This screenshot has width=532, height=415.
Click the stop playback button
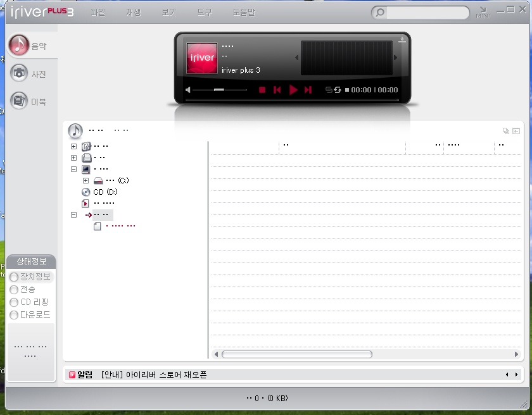[x=262, y=90]
